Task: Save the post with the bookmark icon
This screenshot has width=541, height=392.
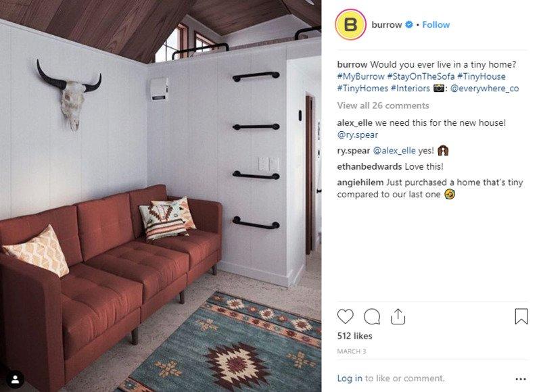Action: (x=521, y=316)
